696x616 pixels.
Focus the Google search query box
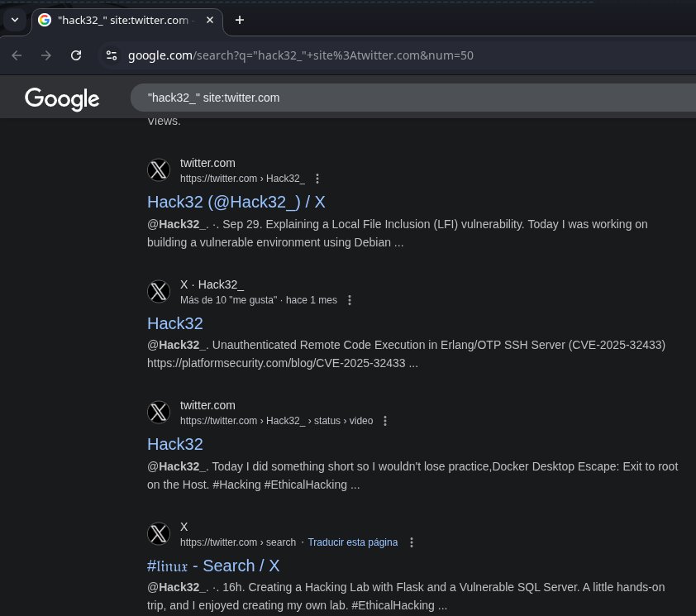tap(412, 98)
